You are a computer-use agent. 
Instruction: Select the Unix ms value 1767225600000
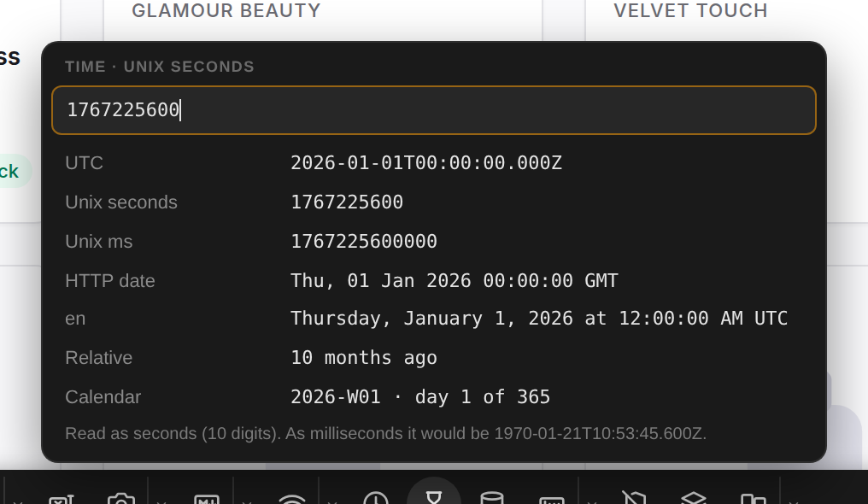click(364, 241)
